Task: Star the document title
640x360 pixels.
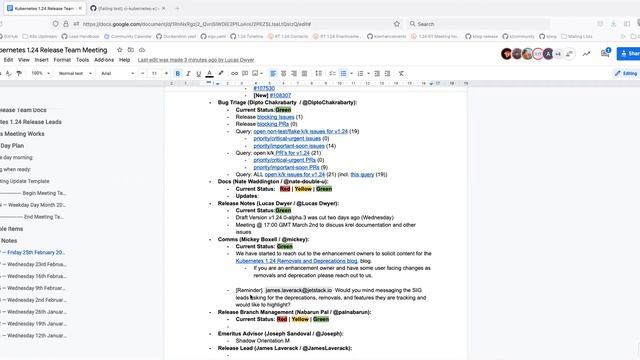Action: [120, 50]
